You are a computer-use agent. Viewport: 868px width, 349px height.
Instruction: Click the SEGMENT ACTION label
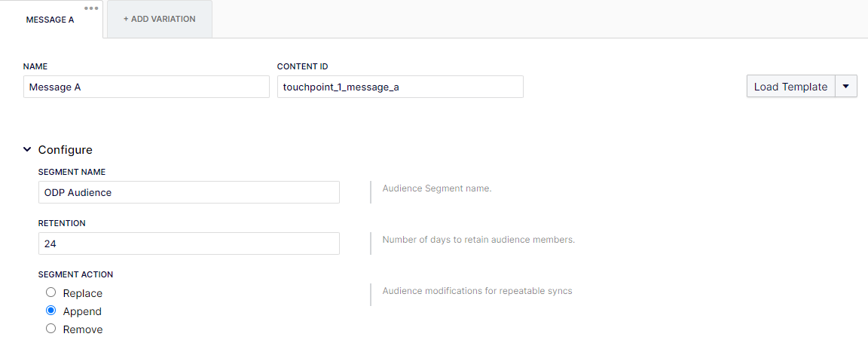76,274
